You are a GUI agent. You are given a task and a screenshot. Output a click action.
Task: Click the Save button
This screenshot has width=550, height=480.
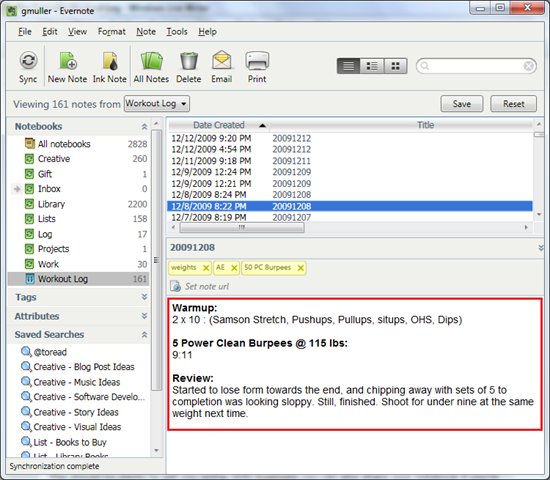coord(462,104)
